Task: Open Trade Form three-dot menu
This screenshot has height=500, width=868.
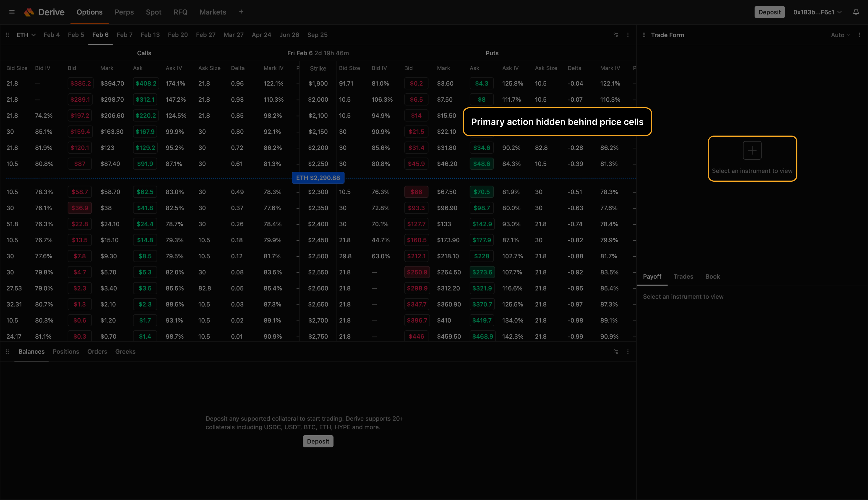Action: pyautogui.click(x=859, y=35)
